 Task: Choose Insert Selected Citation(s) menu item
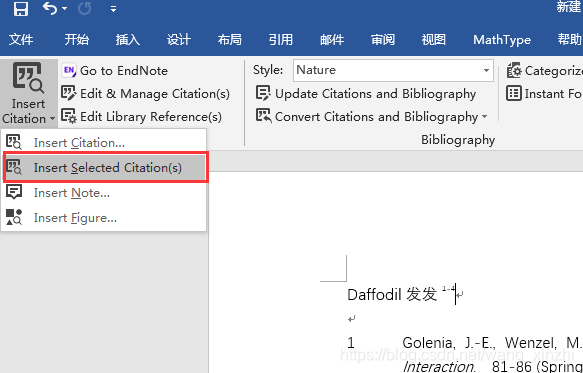(106, 167)
